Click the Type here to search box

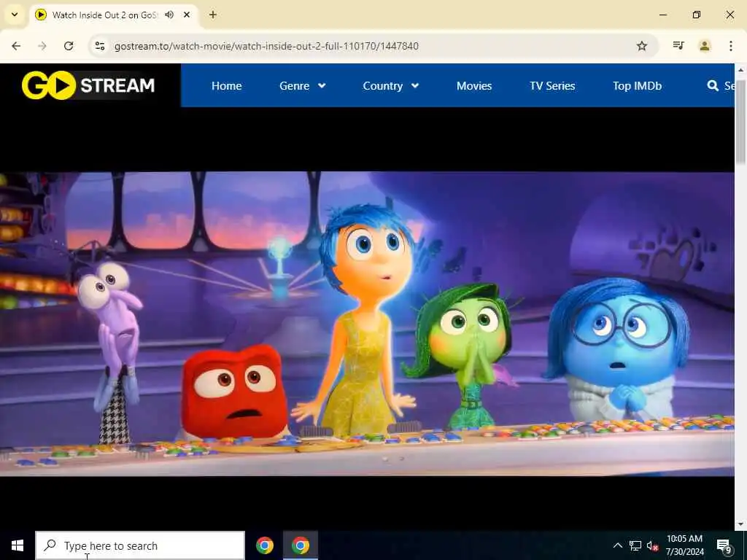(140, 545)
